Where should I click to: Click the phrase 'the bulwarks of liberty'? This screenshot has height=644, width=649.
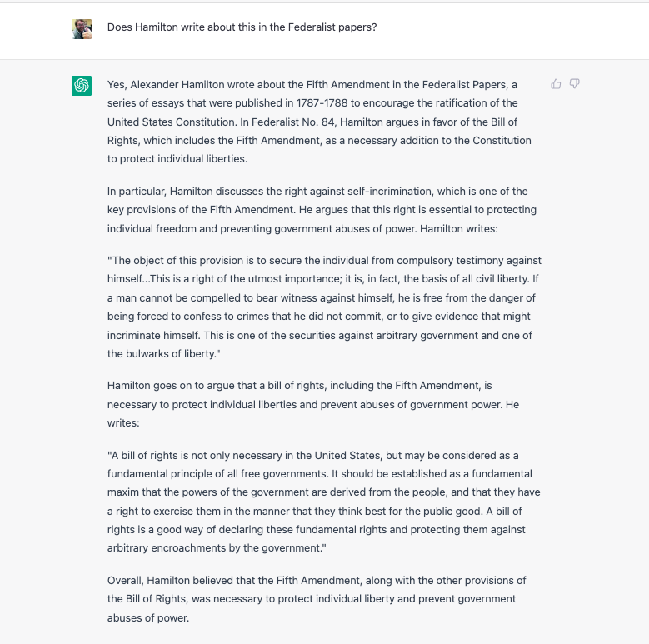(x=162, y=354)
